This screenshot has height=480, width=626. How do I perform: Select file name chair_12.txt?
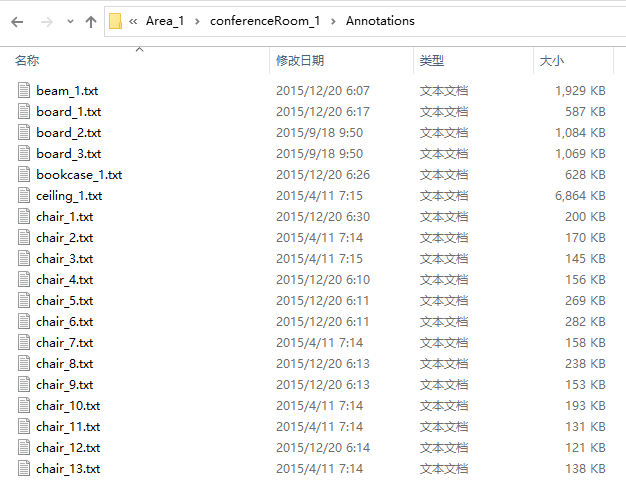coord(68,448)
